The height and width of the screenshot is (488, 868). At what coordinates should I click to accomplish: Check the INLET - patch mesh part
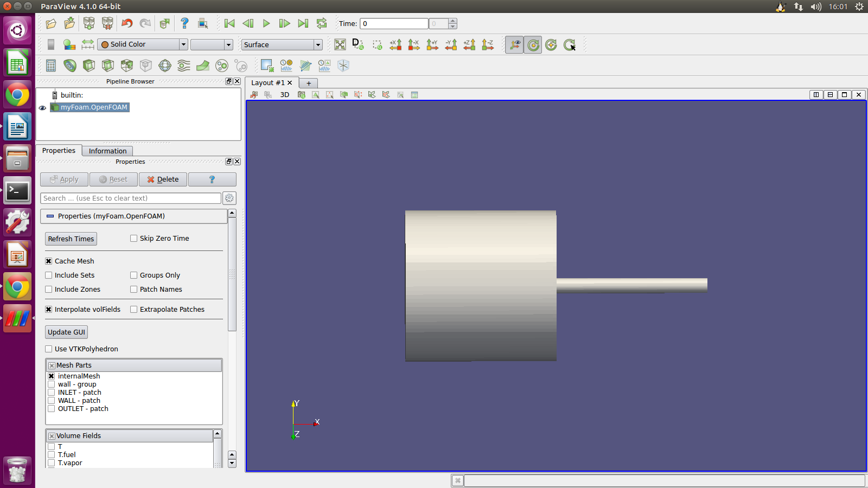click(x=52, y=392)
